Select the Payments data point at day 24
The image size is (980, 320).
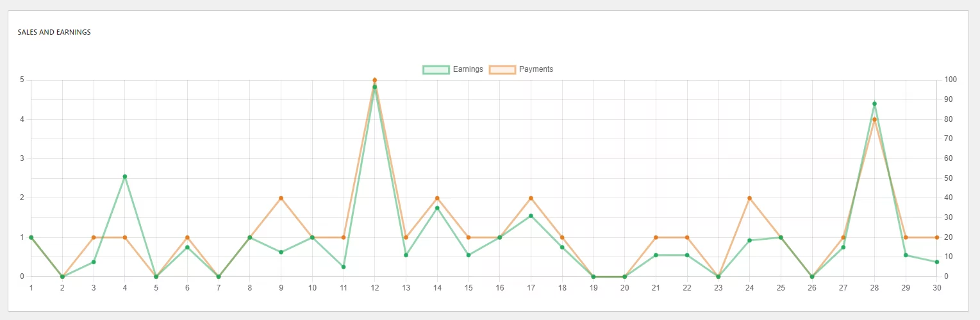pos(749,198)
